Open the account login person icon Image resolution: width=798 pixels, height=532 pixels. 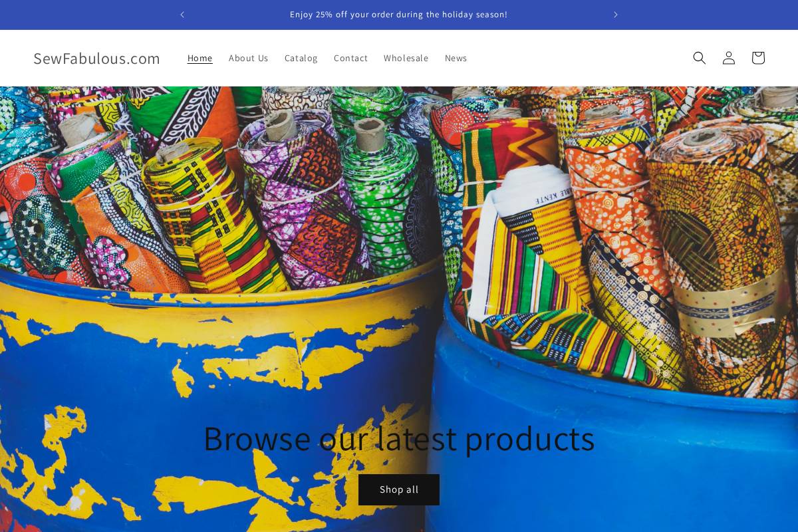pos(729,58)
